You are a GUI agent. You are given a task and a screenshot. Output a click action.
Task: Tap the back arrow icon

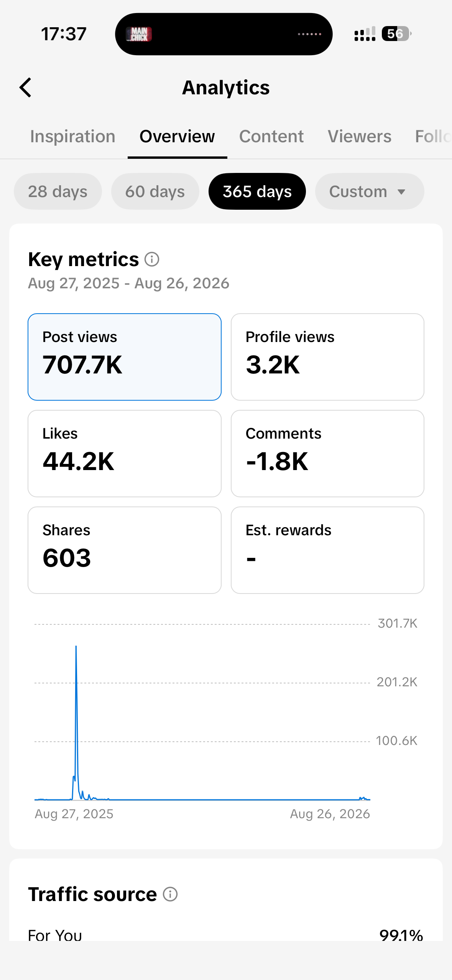tap(25, 87)
